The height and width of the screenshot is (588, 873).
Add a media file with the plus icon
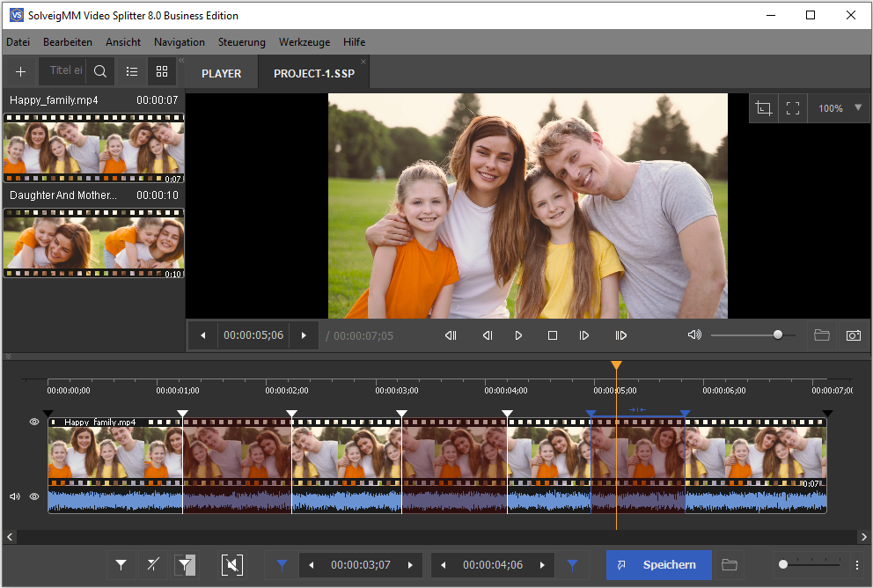pyautogui.click(x=20, y=71)
